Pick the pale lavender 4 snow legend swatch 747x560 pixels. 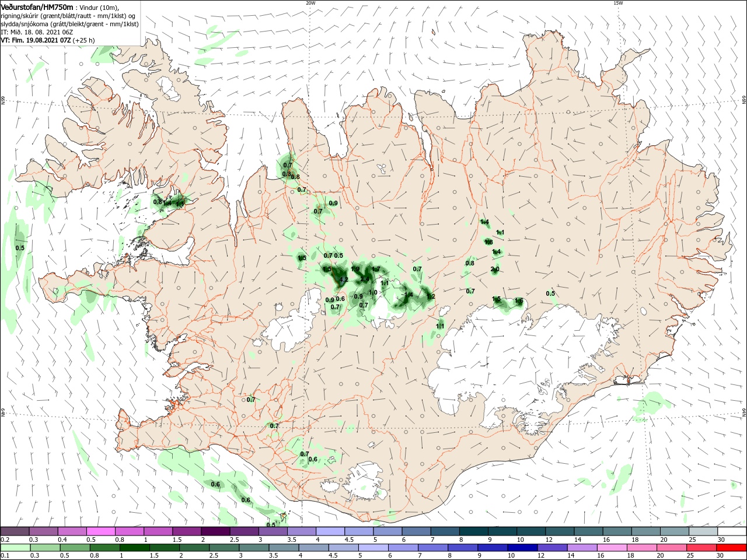[330, 531]
